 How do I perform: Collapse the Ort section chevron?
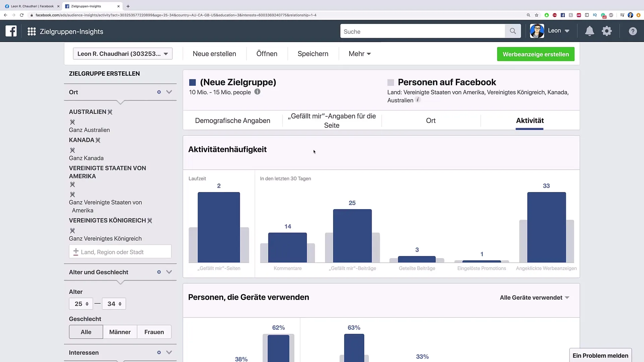click(169, 92)
